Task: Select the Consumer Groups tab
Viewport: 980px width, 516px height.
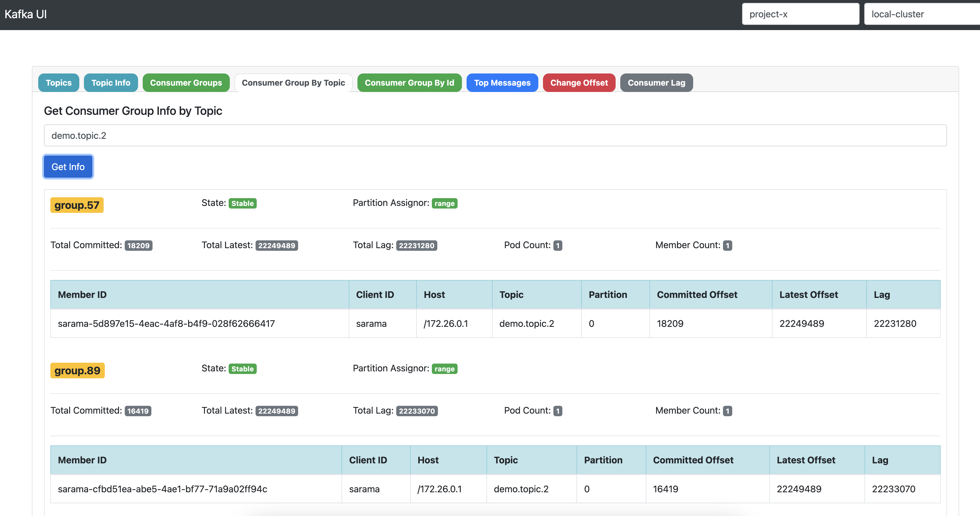Action: coord(186,82)
